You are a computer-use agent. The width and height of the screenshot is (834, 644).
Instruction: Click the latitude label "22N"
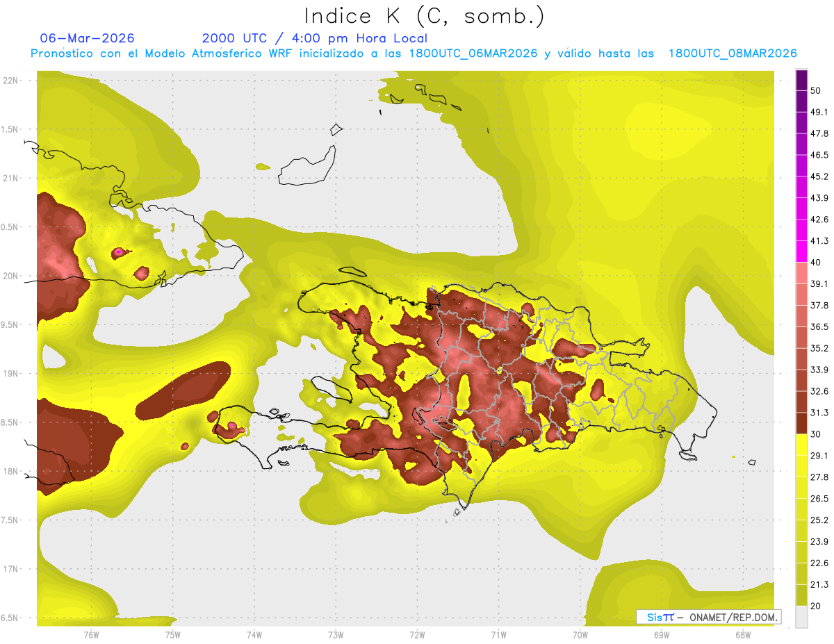(x=12, y=81)
